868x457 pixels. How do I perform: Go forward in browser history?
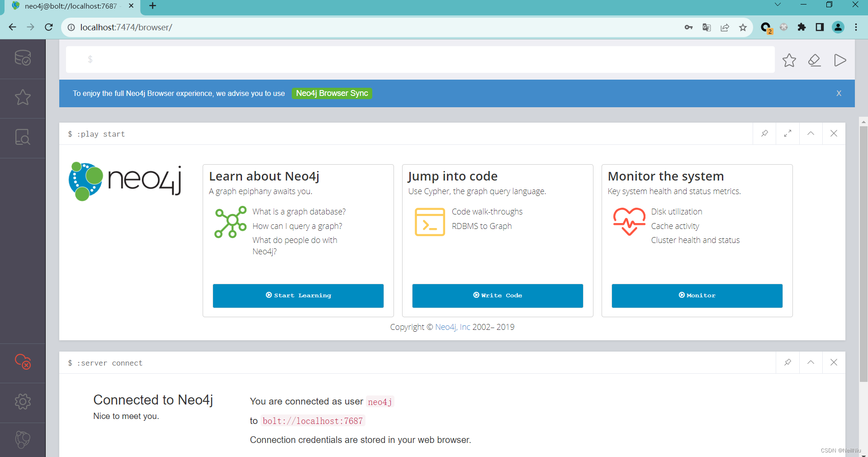click(30, 27)
